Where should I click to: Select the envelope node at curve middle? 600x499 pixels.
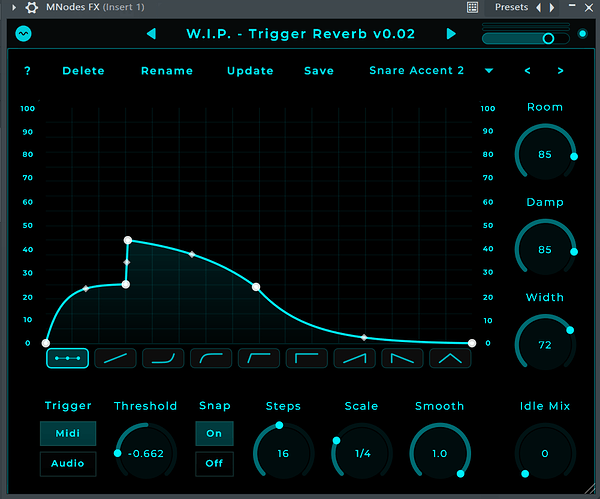point(256,287)
